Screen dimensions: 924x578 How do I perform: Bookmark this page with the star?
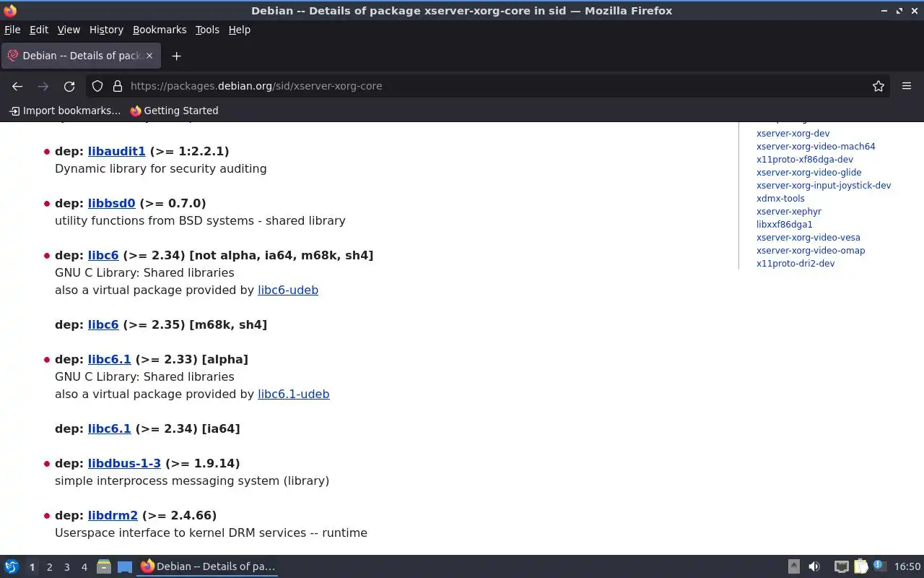[879, 86]
